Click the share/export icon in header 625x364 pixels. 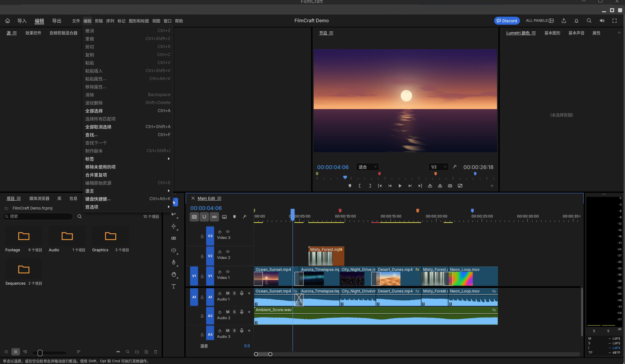[x=564, y=21]
